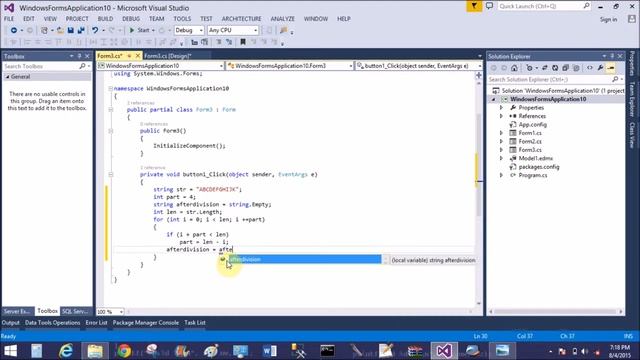Screen dimensions: 640x360
Task: Click the notifications flag icon in title bar
Action: pos(474,6)
